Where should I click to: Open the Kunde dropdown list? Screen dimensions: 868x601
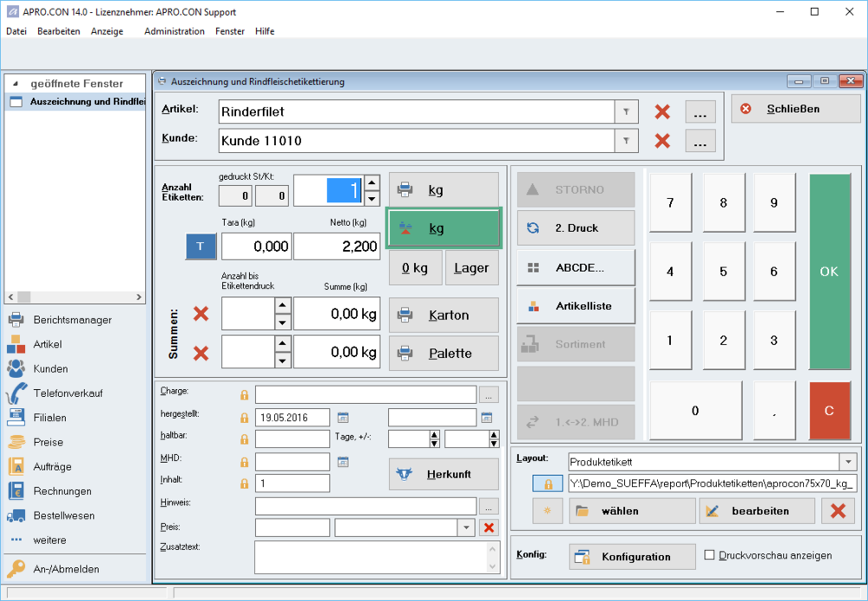click(626, 141)
